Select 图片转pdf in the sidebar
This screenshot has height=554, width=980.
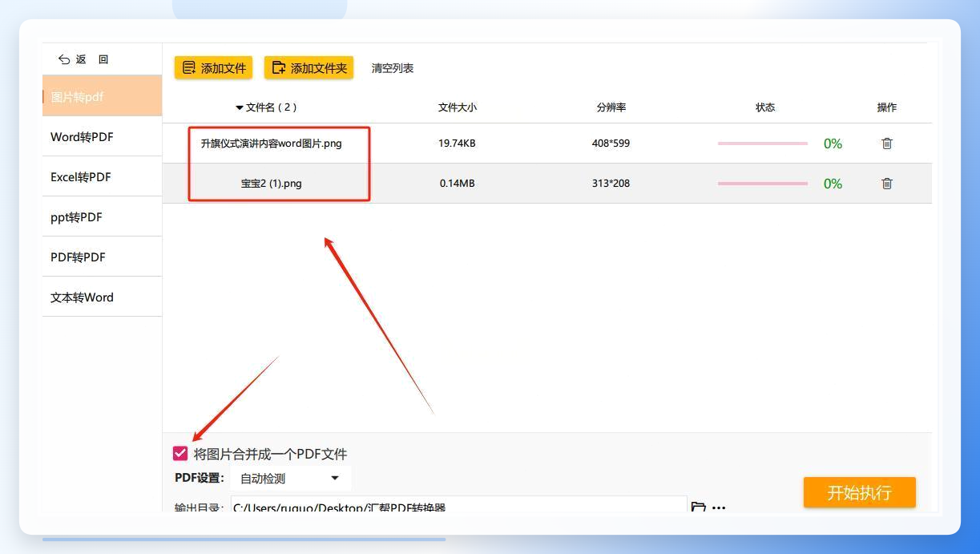pos(102,96)
